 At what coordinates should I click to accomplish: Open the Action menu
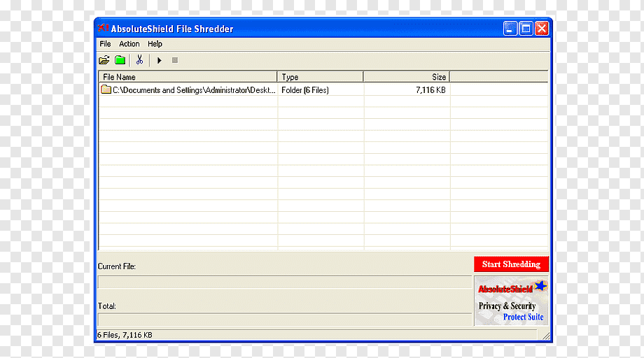[x=129, y=44]
